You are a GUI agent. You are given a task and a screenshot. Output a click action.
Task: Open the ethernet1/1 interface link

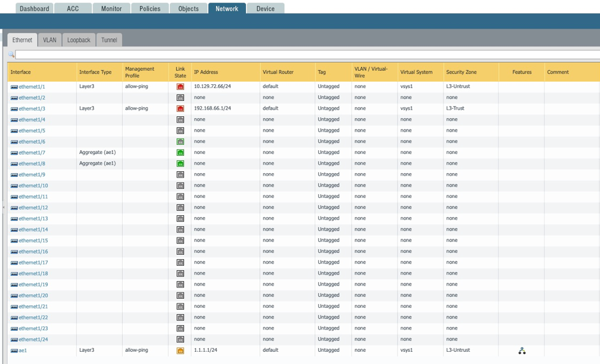(32, 87)
